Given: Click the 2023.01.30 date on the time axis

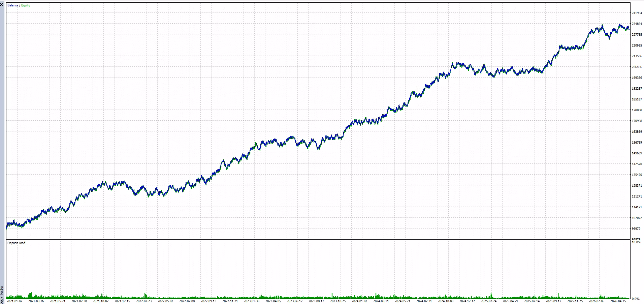Looking at the screenshot, I should click(252, 302).
